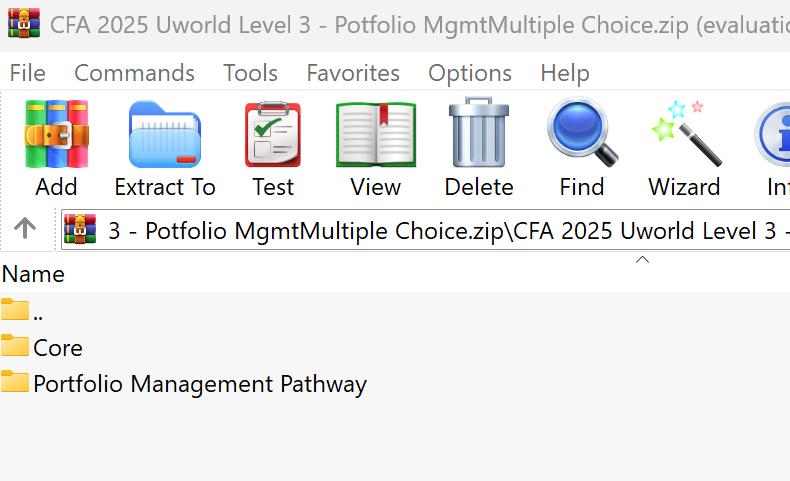Screen dimensions: 790x481
Task: Sort files by the Name column header
Action: point(34,274)
